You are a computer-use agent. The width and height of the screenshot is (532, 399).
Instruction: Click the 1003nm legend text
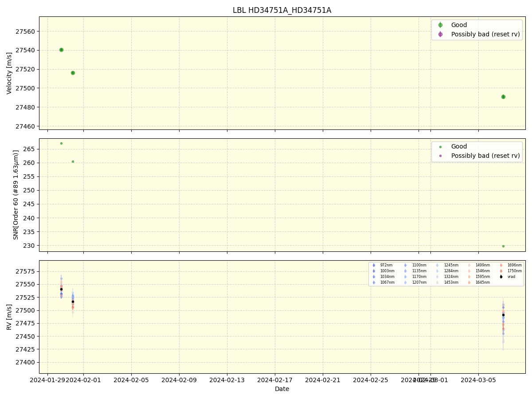[387, 271]
